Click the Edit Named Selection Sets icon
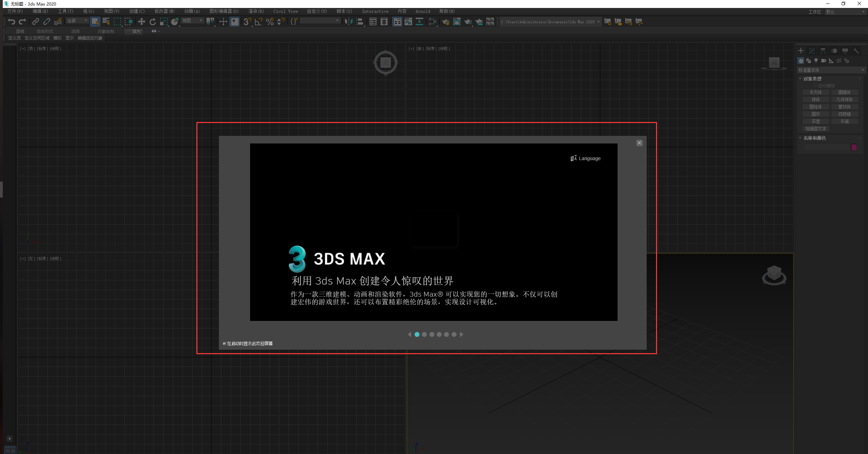The image size is (868, 454). (x=294, y=21)
